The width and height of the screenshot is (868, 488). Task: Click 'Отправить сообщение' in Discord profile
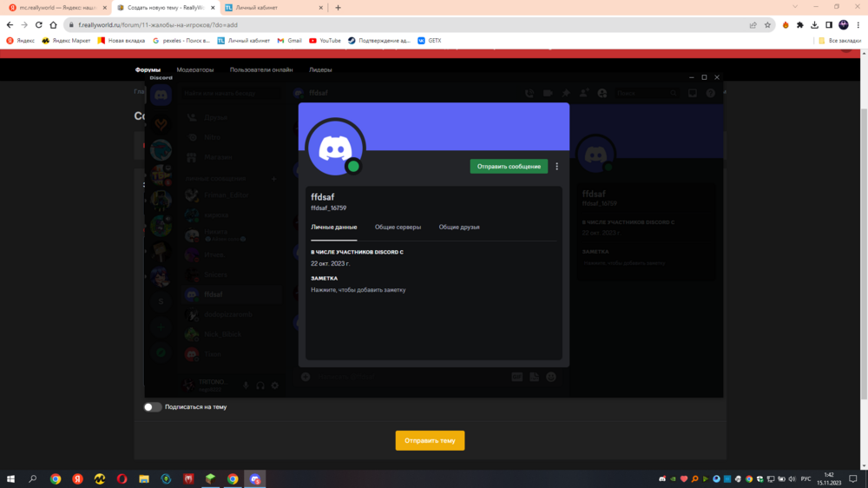click(509, 166)
